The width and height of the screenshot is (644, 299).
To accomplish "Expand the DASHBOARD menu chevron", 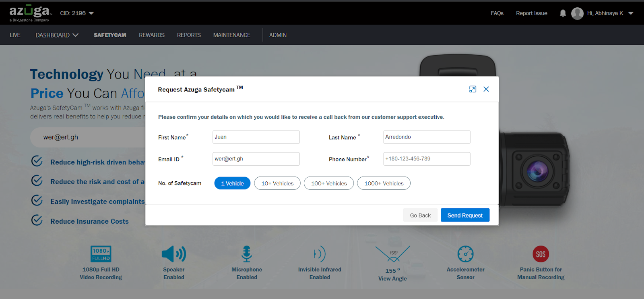I will (75, 35).
